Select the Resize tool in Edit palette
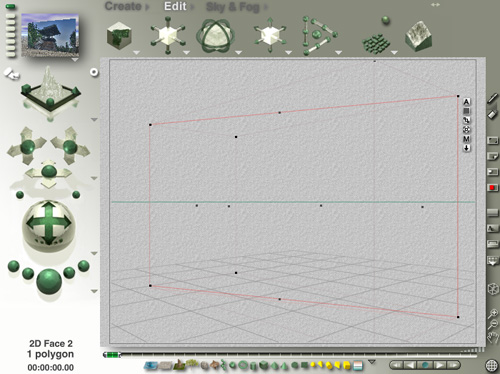Image resolution: width=500 pixels, height=374 pixels. coord(168,35)
